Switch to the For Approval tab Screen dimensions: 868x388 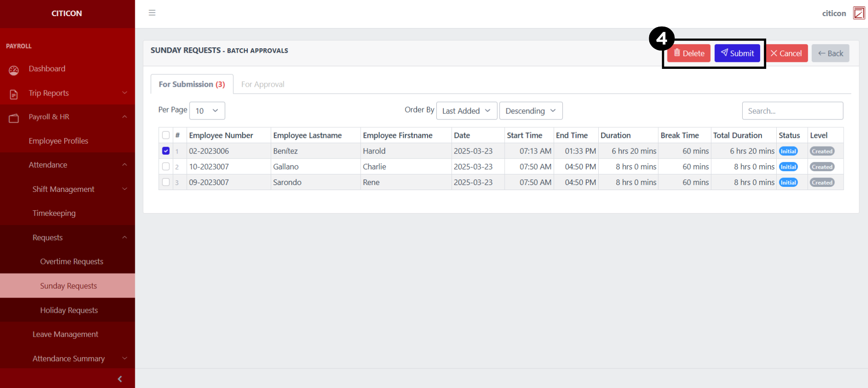[x=263, y=84]
